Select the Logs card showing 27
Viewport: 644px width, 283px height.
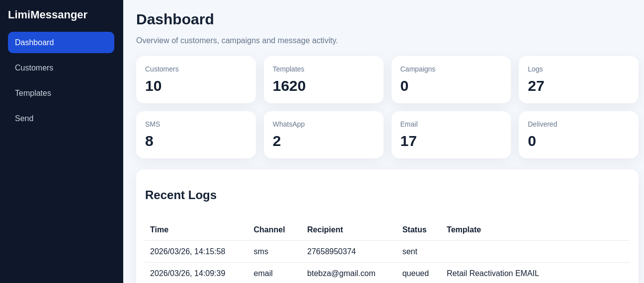[x=578, y=79]
